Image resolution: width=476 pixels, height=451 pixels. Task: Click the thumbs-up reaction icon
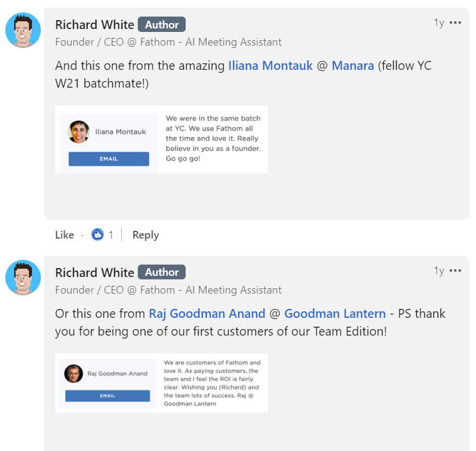98,234
